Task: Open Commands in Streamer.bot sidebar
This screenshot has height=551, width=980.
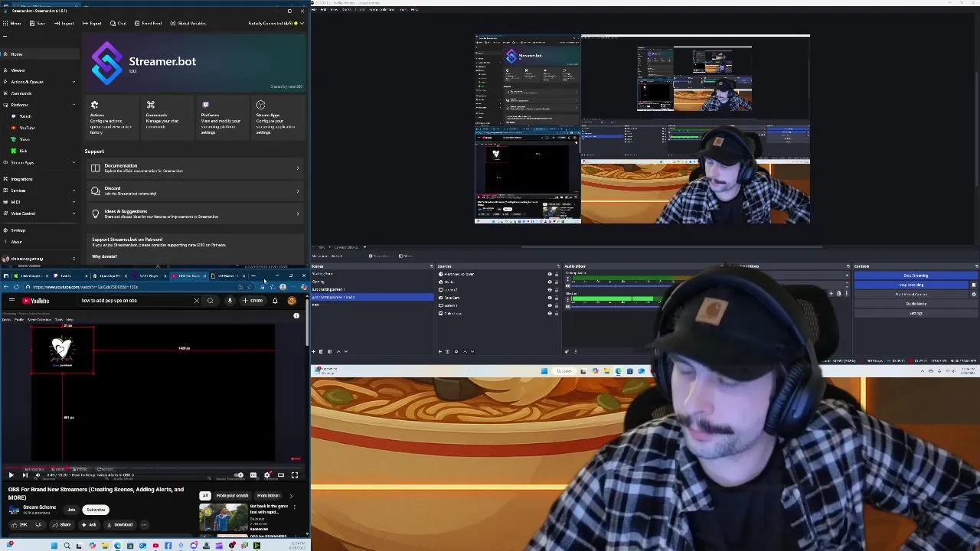Action: click(x=39, y=93)
